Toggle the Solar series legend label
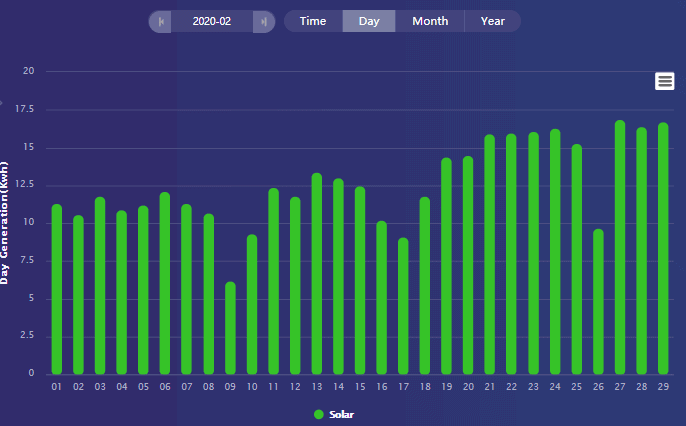 click(x=342, y=414)
